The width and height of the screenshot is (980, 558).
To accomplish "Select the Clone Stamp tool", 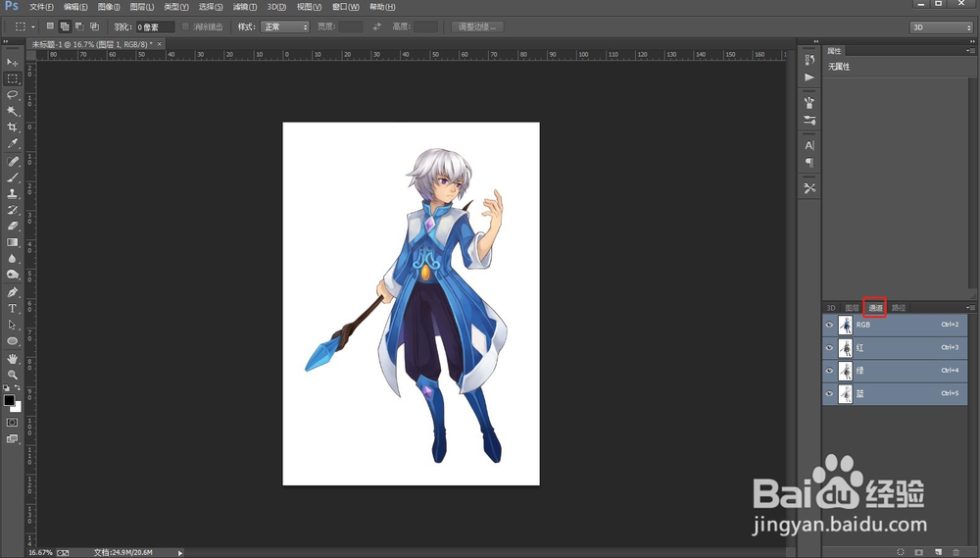I will click(x=12, y=194).
